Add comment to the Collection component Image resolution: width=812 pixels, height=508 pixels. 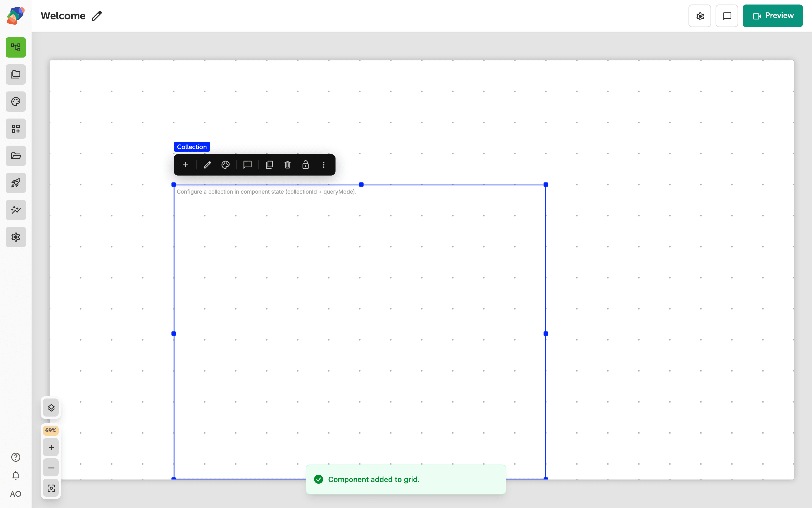247,165
